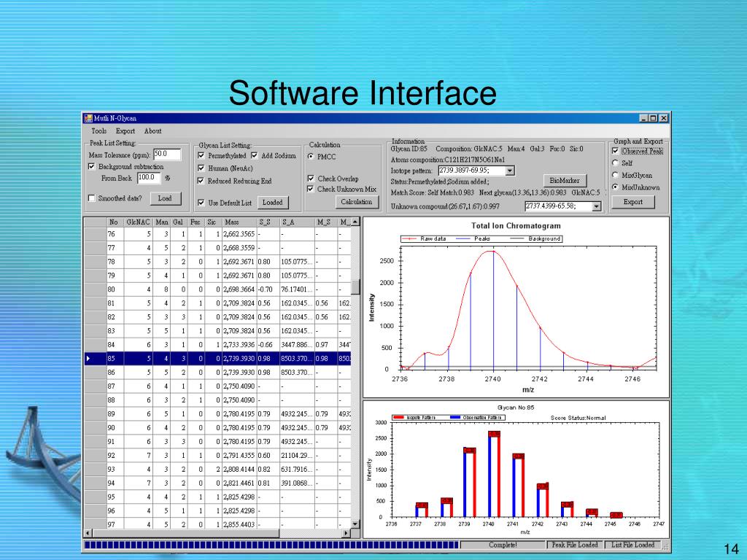Click the BioMarker button
This screenshot has height=560, width=747.
coord(565,181)
